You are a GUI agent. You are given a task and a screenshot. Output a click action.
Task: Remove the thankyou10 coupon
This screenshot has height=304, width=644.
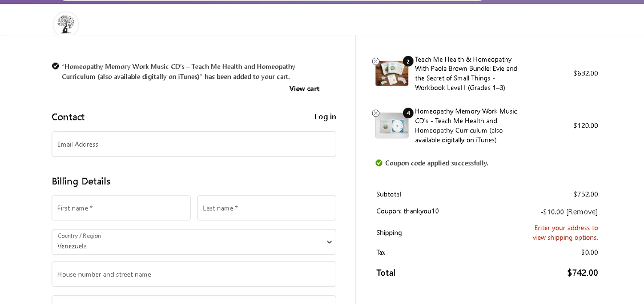coord(582,212)
